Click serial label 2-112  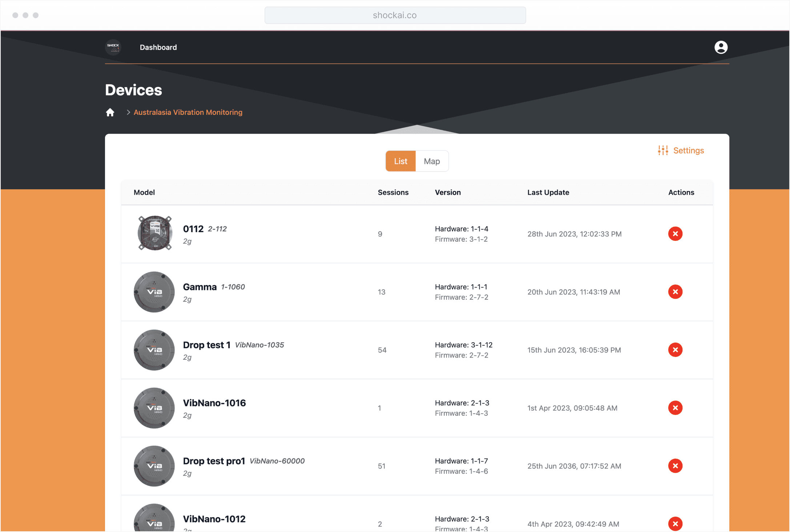coord(217,229)
